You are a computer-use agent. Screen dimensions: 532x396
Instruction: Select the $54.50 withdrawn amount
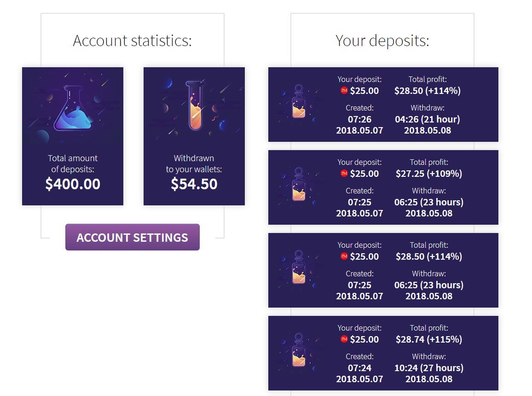click(x=194, y=184)
